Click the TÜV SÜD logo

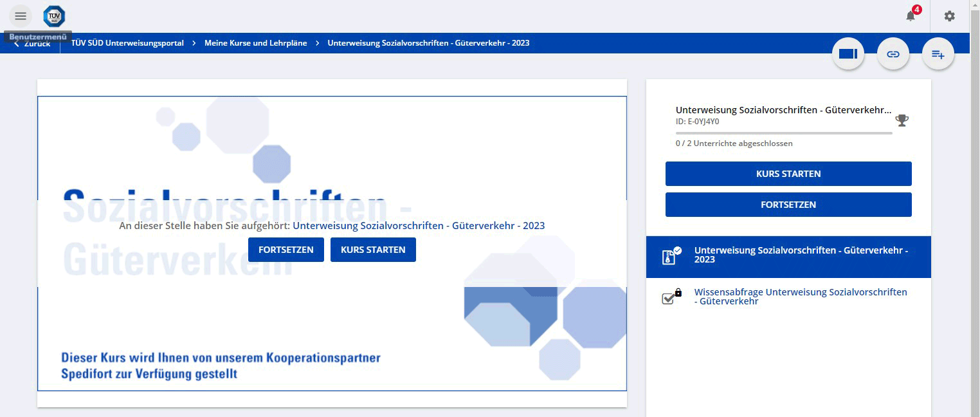point(54,16)
